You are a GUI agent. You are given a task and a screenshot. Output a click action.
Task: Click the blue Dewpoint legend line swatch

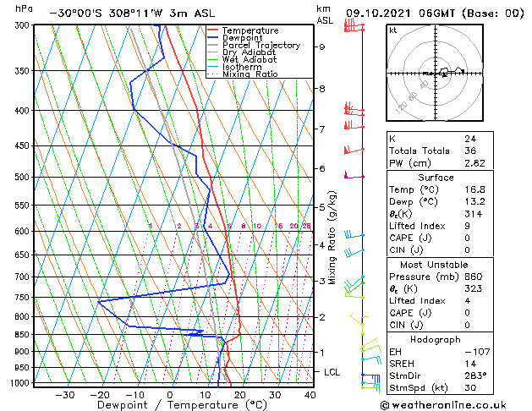pos(213,37)
